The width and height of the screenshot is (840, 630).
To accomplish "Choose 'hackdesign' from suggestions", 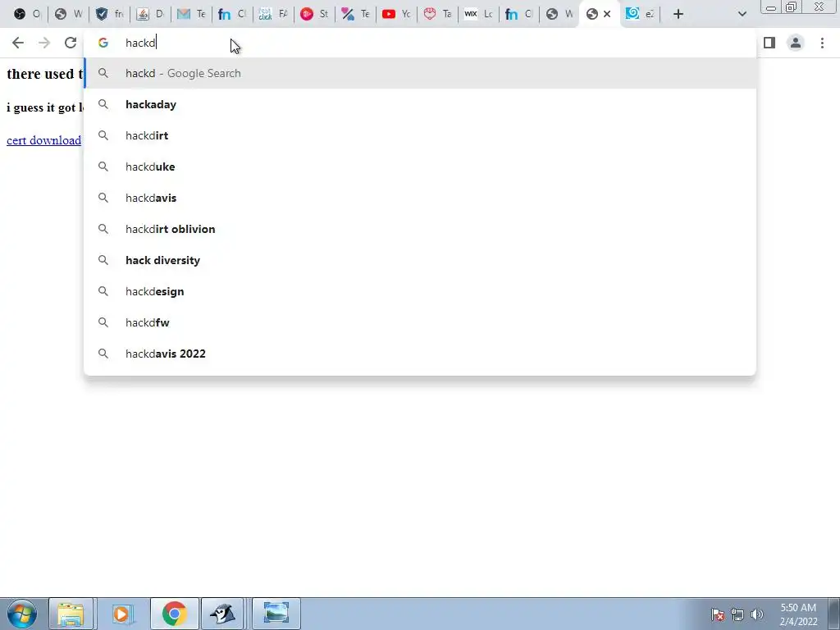I will point(420,291).
